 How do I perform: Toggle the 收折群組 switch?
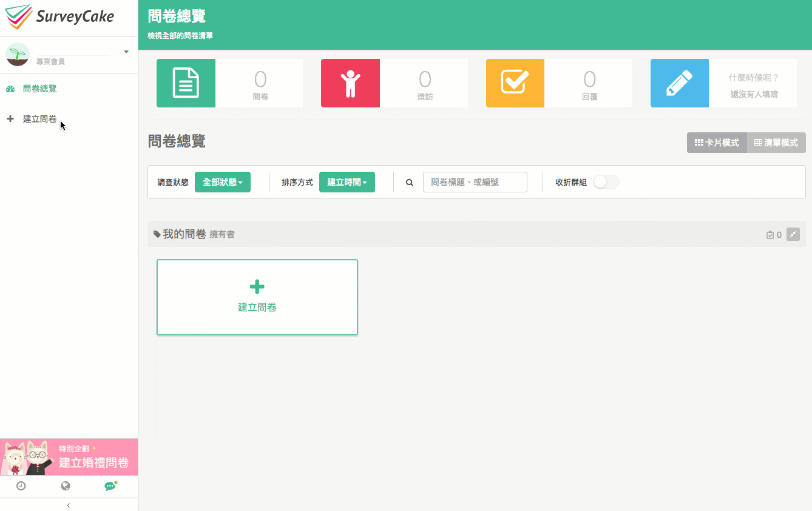coord(606,182)
